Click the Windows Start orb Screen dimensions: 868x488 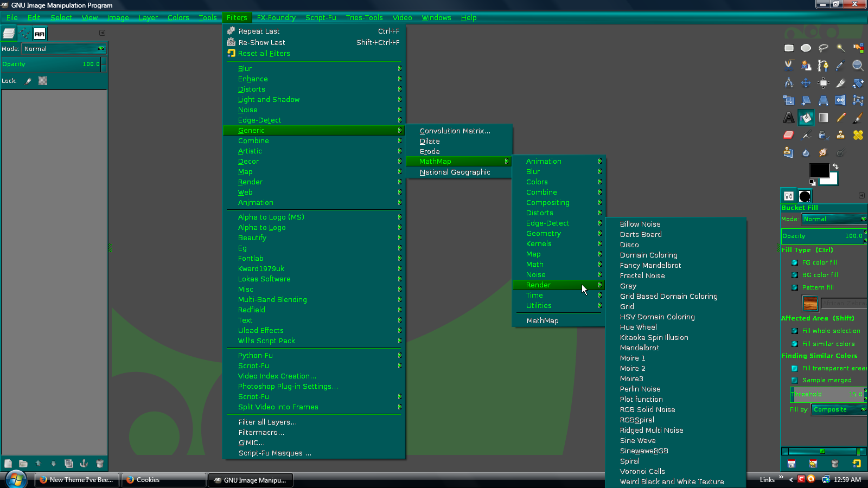(16, 479)
